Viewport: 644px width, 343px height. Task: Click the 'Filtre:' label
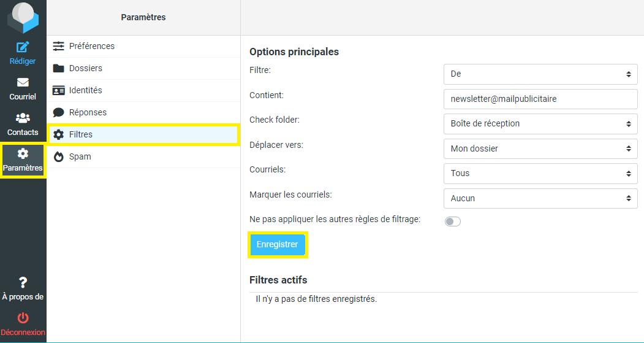[x=260, y=70]
